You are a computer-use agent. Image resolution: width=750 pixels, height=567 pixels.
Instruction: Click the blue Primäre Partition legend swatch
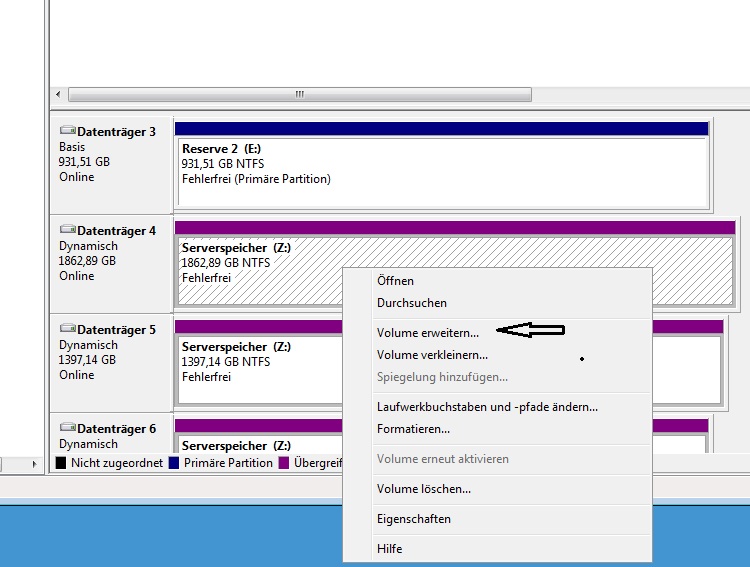174,463
